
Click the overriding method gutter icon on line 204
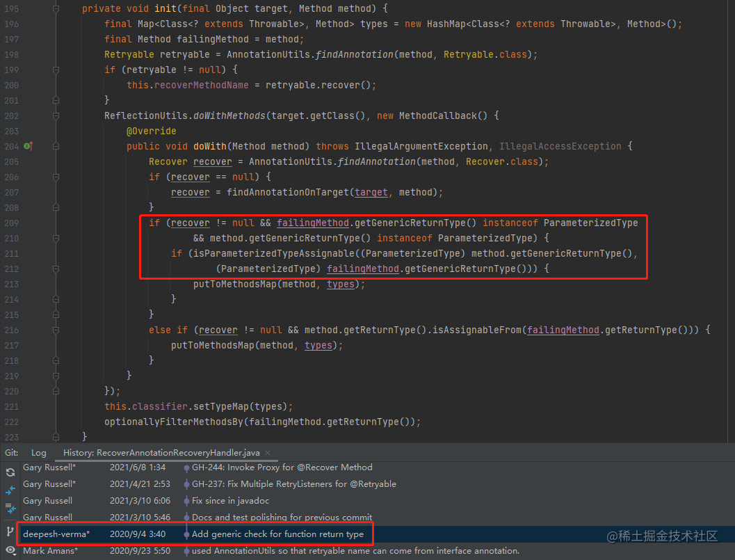[28, 146]
